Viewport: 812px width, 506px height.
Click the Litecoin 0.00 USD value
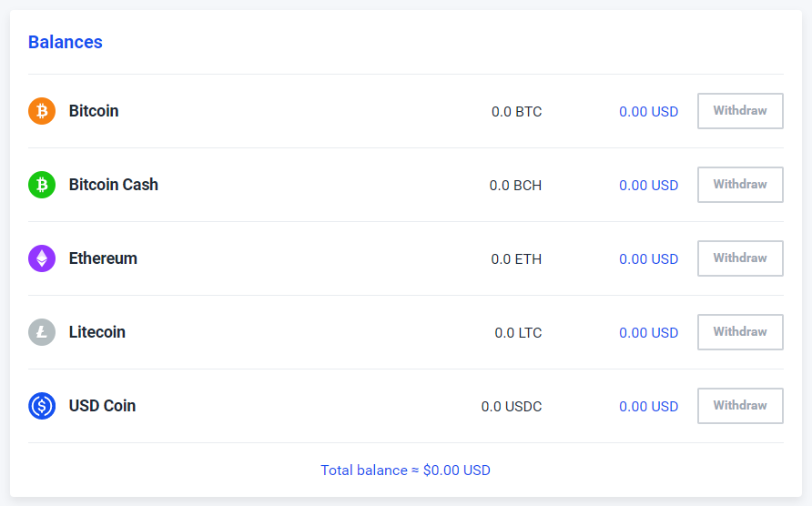click(x=648, y=333)
